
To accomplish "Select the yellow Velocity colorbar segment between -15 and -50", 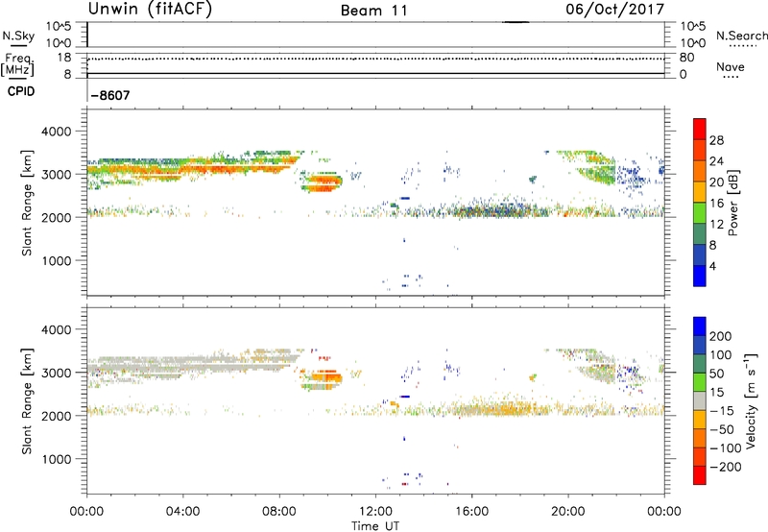I will (700, 420).
